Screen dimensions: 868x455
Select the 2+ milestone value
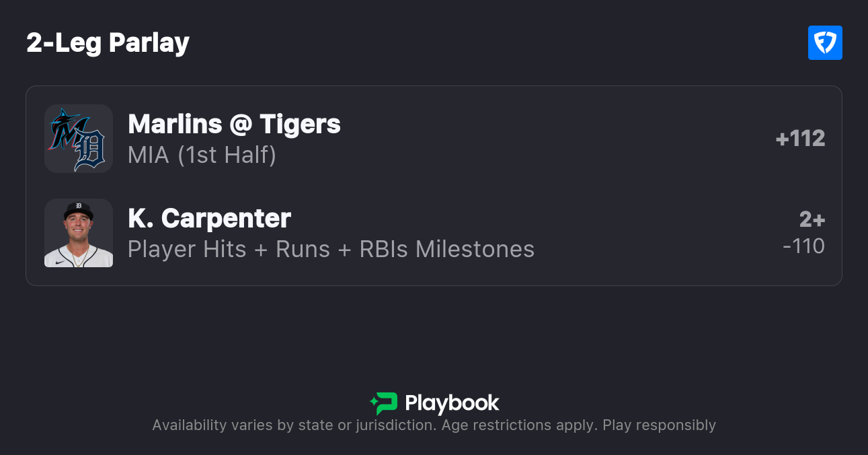[812, 219]
